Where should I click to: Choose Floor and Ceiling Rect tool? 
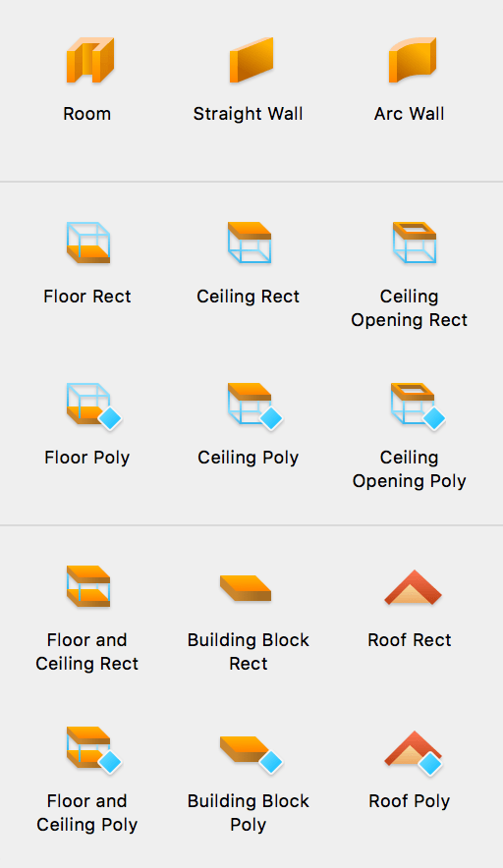point(88,586)
